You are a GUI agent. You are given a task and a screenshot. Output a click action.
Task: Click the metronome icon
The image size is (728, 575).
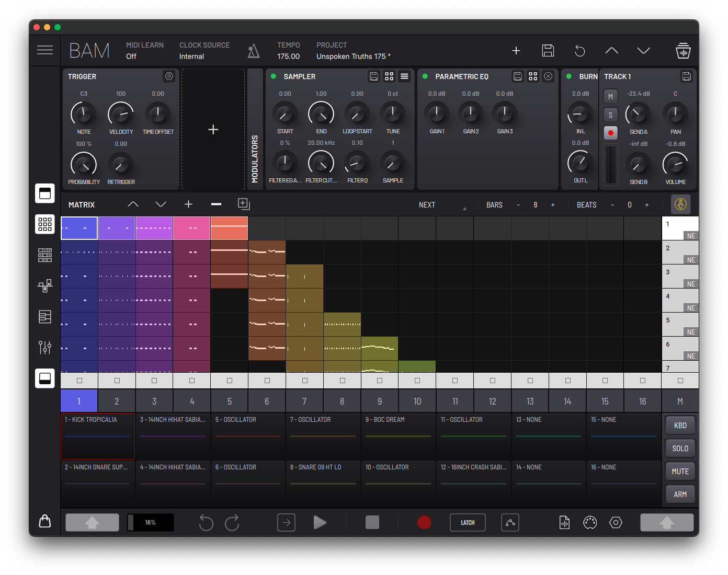[x=254, y=51]
